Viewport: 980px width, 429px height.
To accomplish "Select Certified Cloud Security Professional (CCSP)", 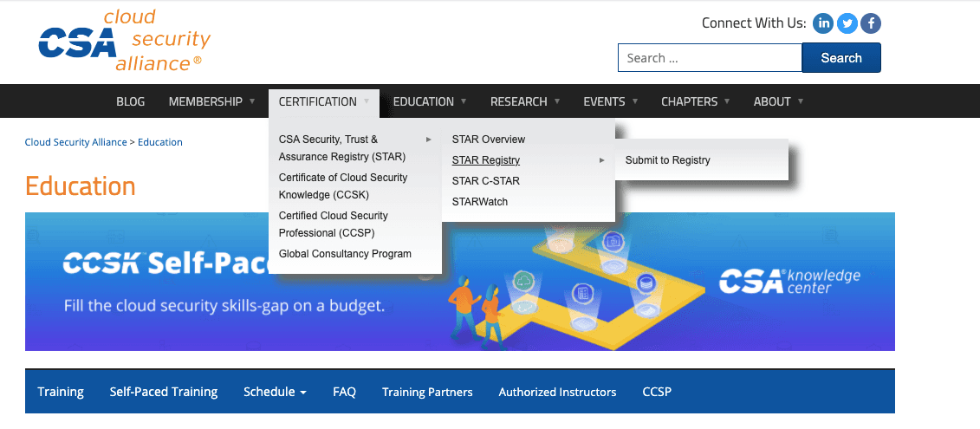I will 333,224.
